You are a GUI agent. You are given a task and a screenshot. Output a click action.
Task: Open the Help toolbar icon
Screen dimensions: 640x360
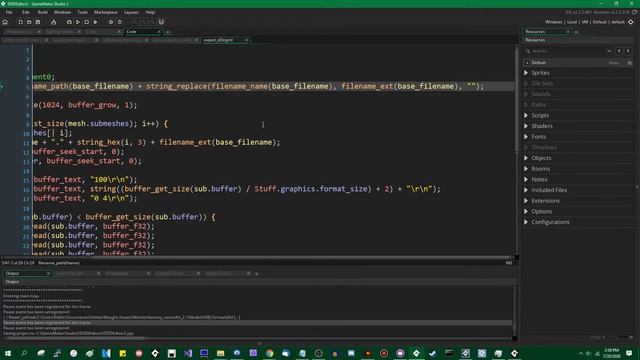point(120,22)
